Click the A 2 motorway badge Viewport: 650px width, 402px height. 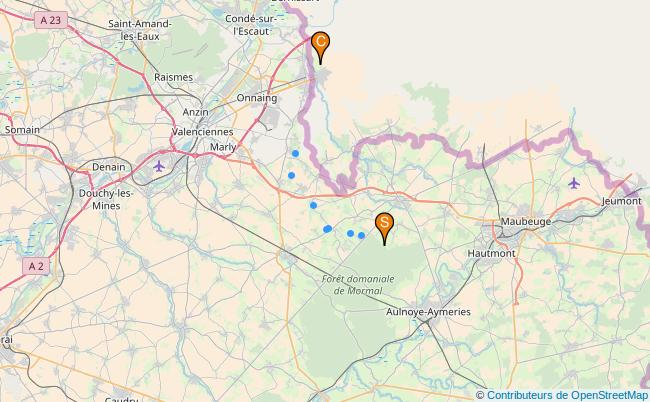(36, 266)
